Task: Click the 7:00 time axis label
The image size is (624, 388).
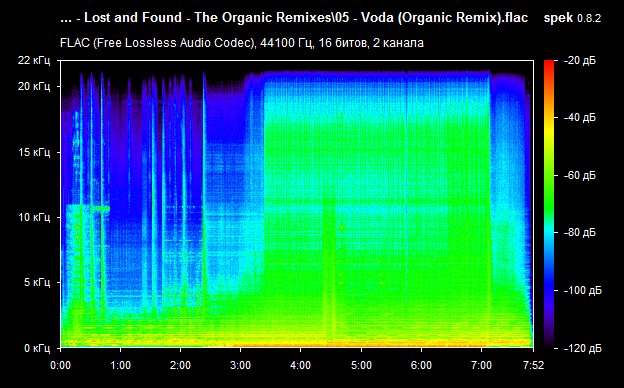Action: tap(481, 365)
